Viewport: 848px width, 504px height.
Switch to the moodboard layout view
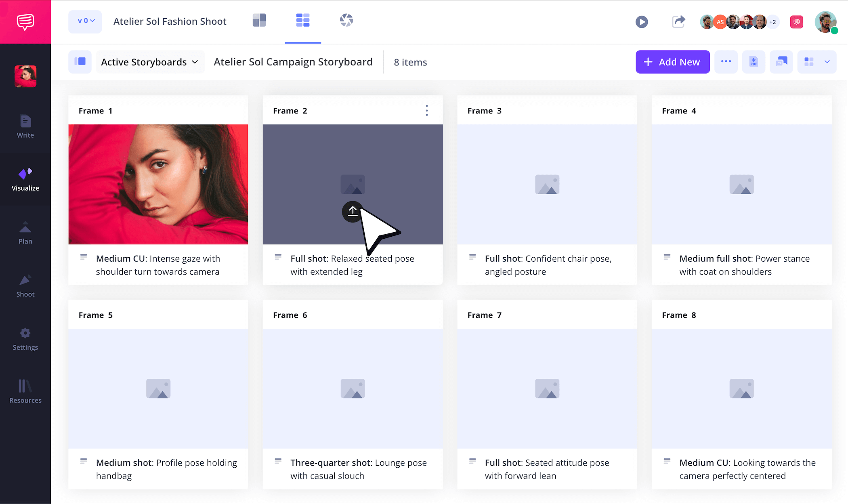[259, 19]
